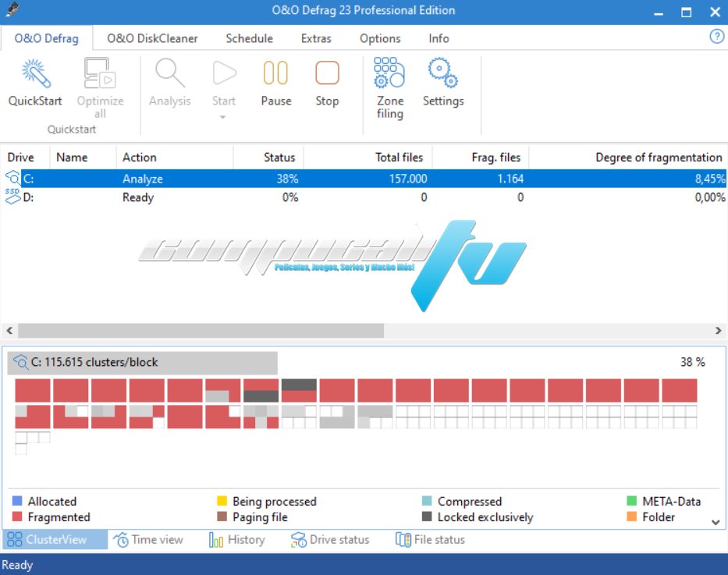Click the ClusterView grid icon

[x=14, y=539]
